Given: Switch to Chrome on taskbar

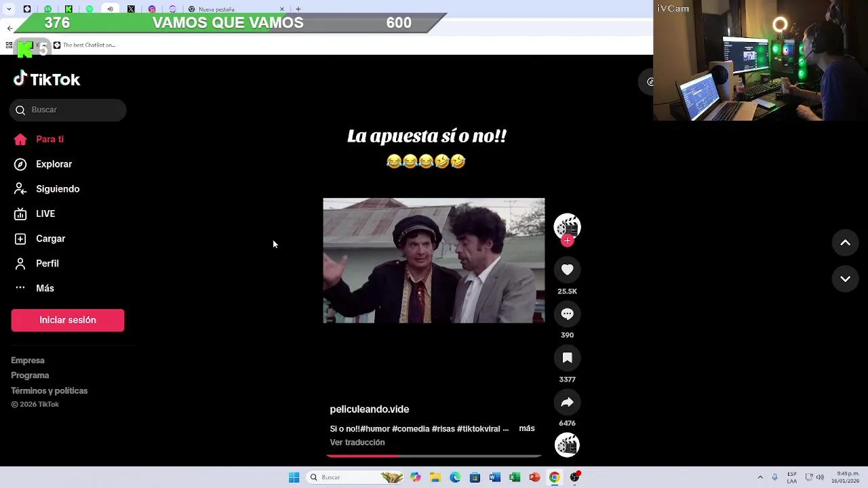Looking at the screenshot, I should [x=555, y=477].
